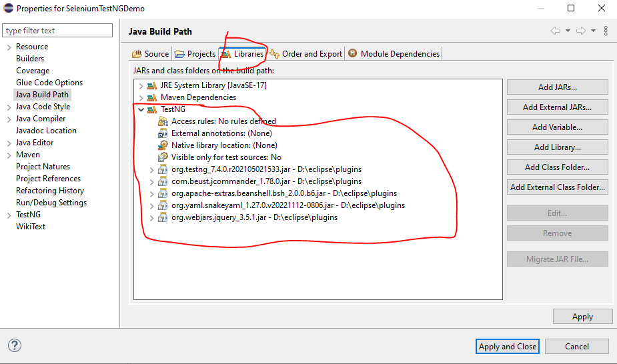Click the snakeyaml jar icon
The height and width of the screenshot is (364, 617).
[x=163, y=205]
